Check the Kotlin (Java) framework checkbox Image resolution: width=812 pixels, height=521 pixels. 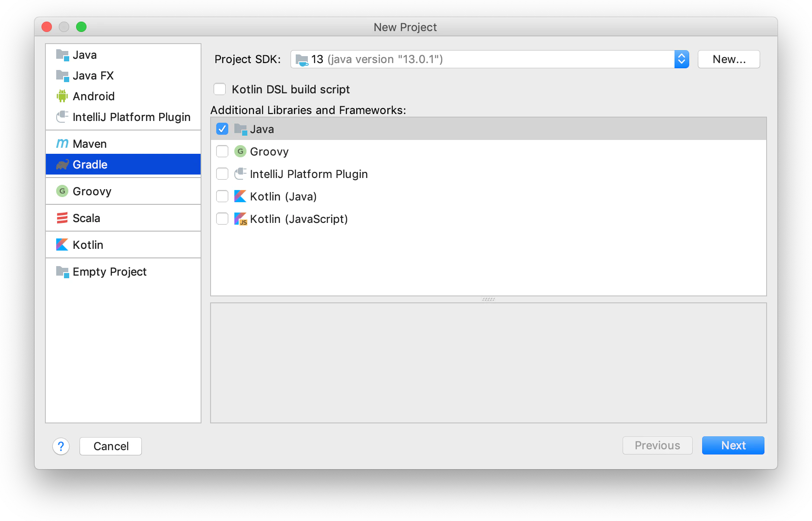tap(222, 196)
